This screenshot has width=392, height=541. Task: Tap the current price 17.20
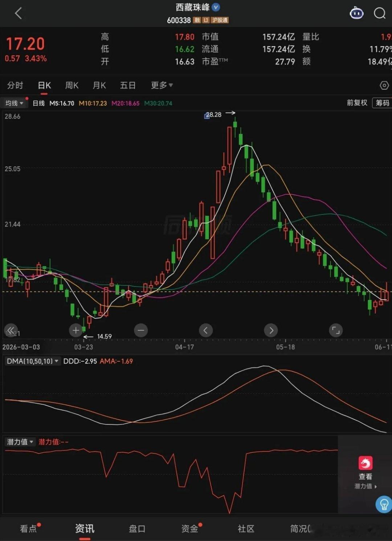[x=25, y=44]
